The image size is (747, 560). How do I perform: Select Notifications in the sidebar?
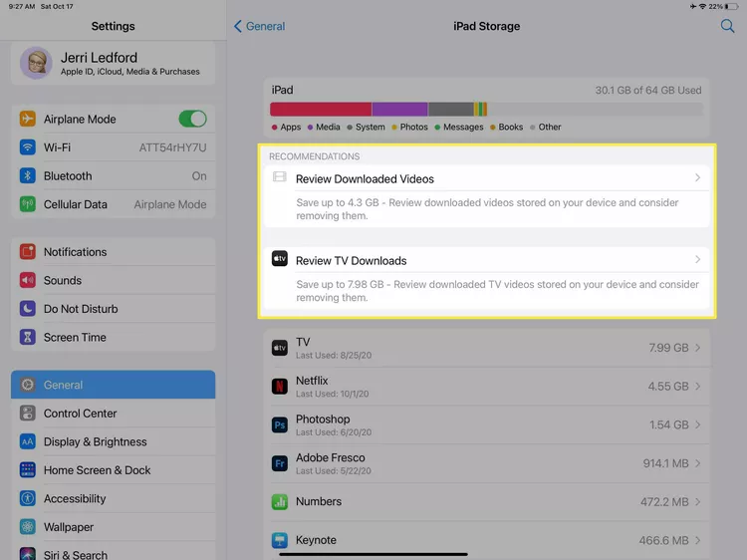[x=113, y=252]
